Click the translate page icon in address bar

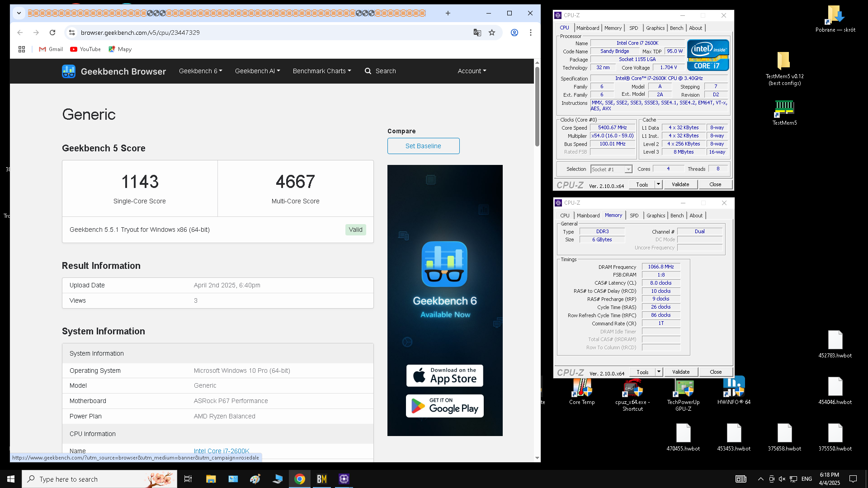(477, 33)
